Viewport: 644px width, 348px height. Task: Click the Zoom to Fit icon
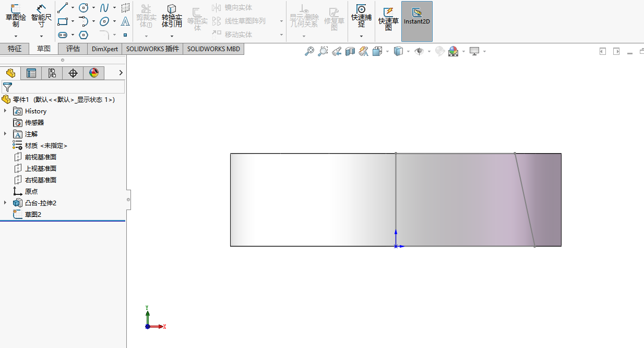pos(309,51)
